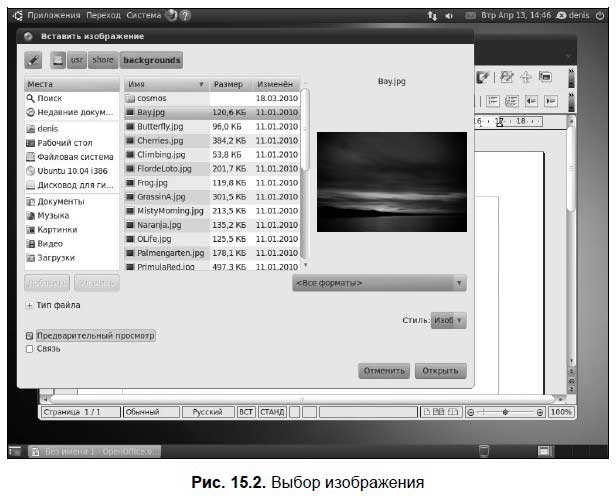The image size is (616, 496).
Task: Open the 'usr' path segment
Action: tap(77, 60)
